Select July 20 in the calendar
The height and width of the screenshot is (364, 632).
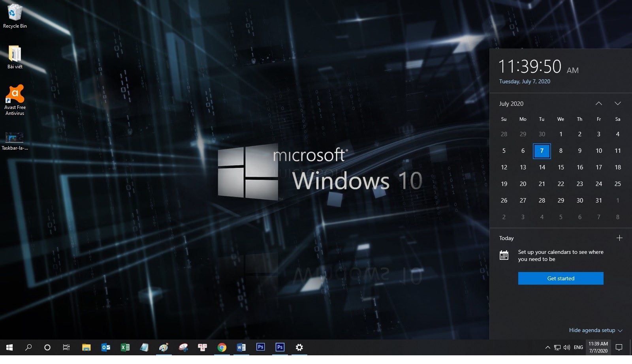pos(523,184)
